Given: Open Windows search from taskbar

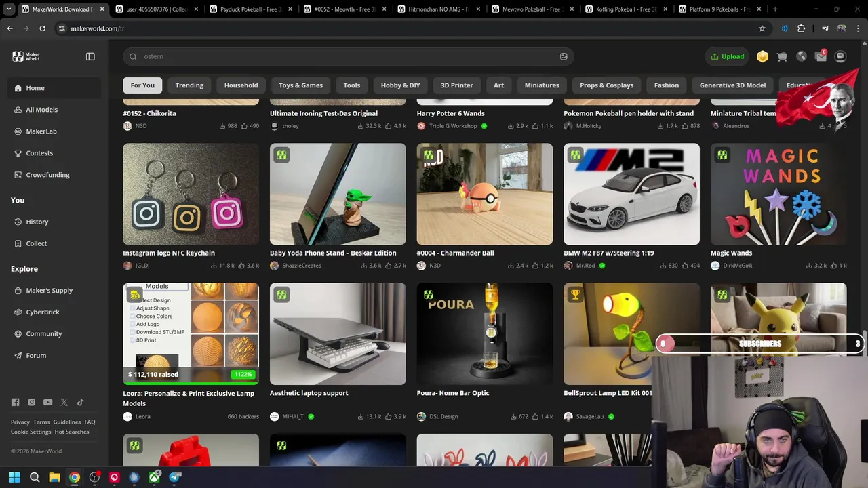Looking at the screenshot, I should tap(35, 477).
